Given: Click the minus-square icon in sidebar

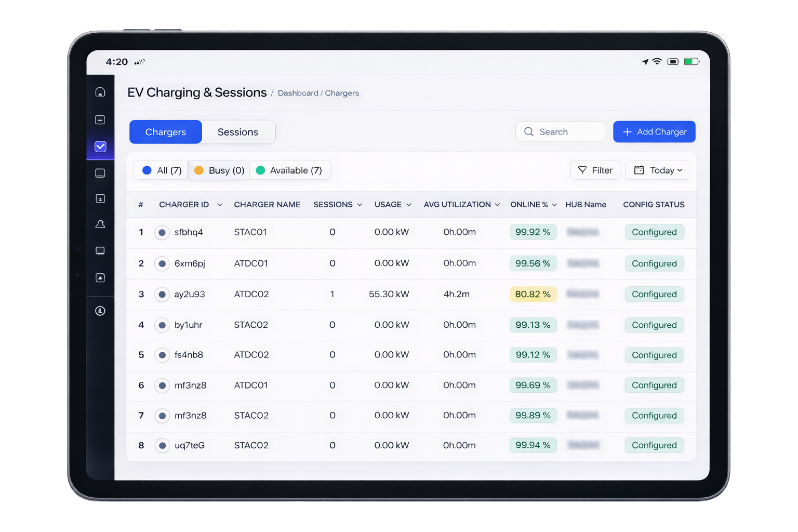Looking at the screenshot, I should 100,119.
